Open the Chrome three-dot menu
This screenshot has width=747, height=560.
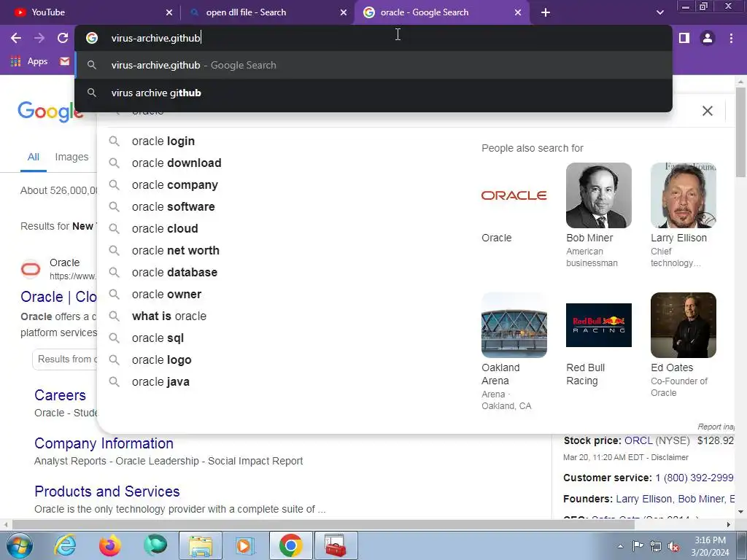[x=731, y=38]
